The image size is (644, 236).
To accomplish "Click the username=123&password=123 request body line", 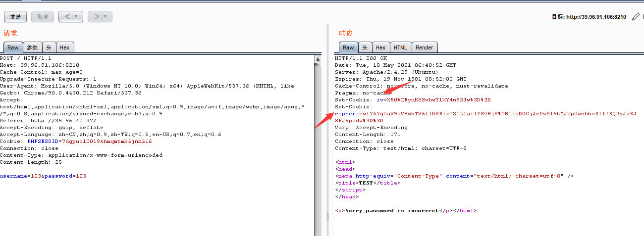I will (43, 176).
